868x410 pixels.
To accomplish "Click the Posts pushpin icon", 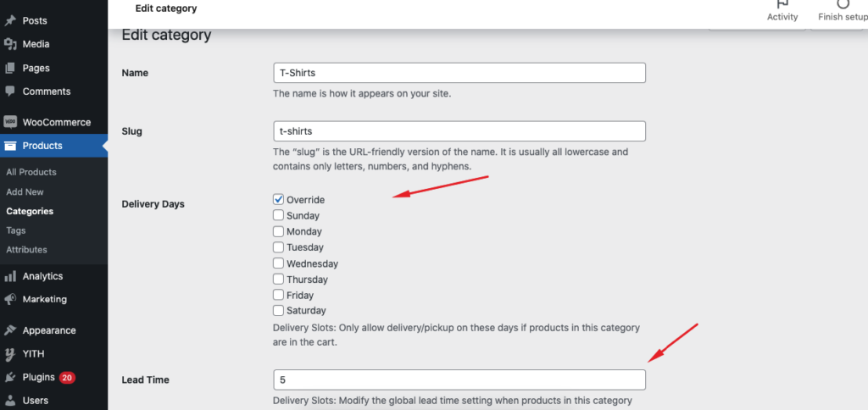I will [10, 20].
